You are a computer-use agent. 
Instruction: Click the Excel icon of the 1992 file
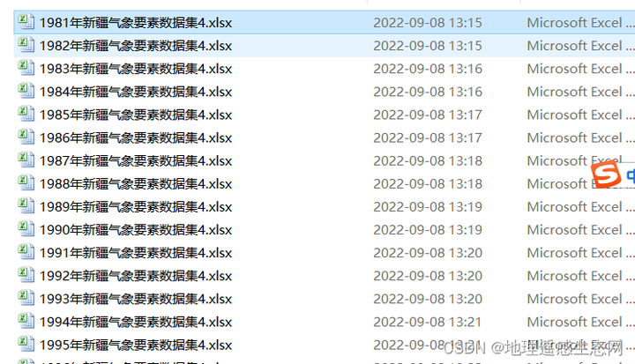(26, 275)
